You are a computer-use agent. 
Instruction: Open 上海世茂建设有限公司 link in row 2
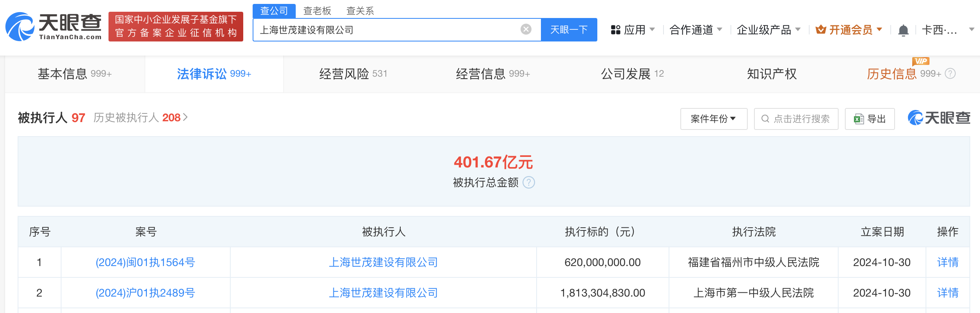coord(383,293)
